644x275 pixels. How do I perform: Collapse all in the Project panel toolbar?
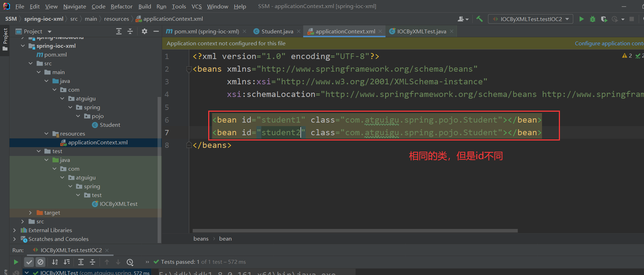(x=130, y=31)
